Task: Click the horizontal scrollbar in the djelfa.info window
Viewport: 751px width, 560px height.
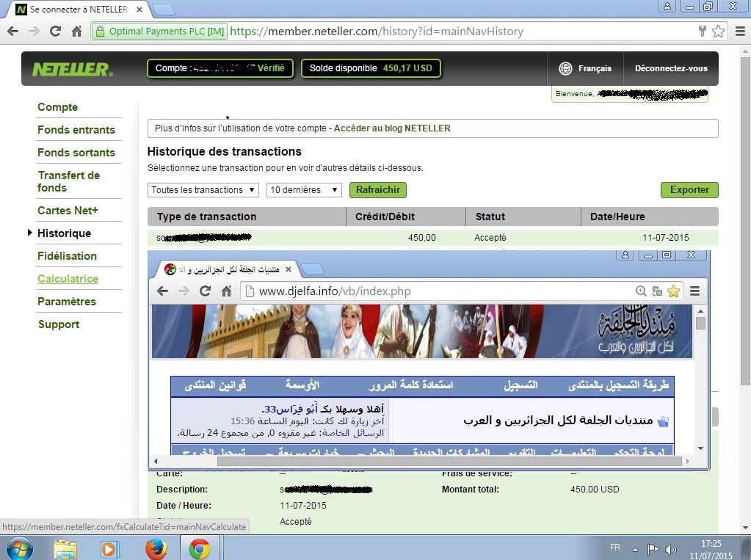Action: (449, 462)
